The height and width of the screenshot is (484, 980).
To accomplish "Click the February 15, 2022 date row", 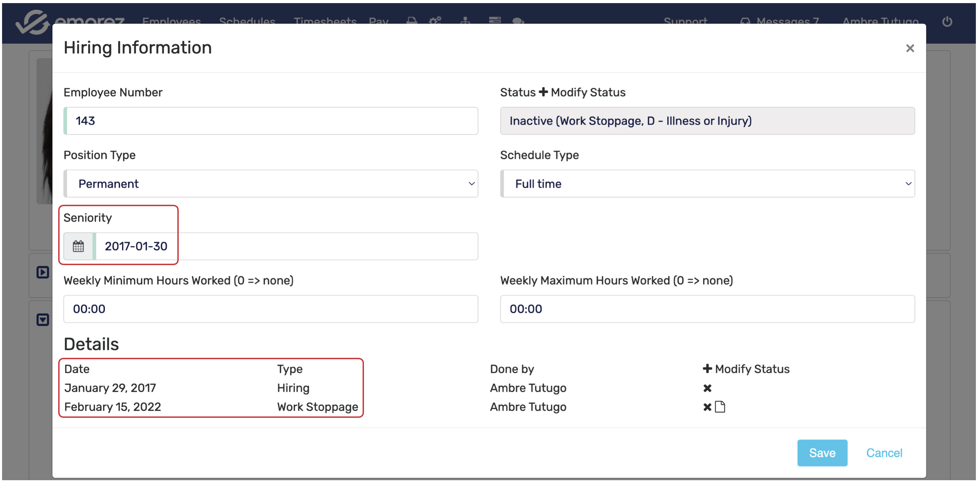I will pos(113,407).
